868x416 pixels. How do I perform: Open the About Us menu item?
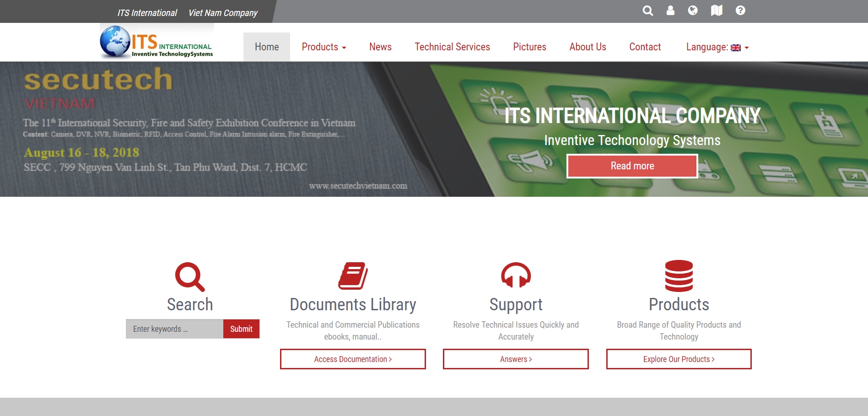[588, 47]
